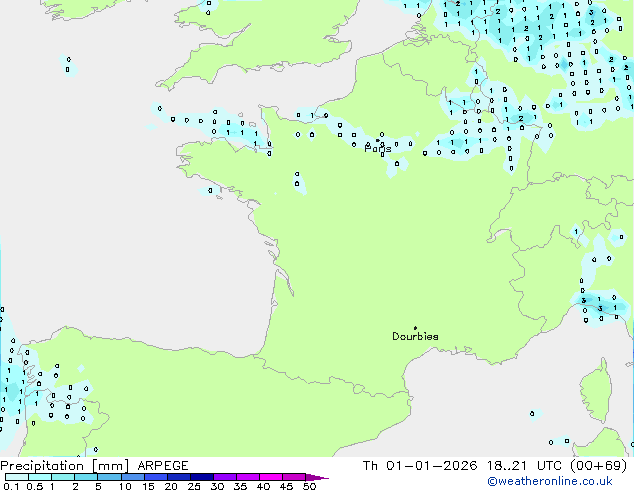
Task: Select the 2–5 mm legend swatch
Action: [x=86, y=477]
